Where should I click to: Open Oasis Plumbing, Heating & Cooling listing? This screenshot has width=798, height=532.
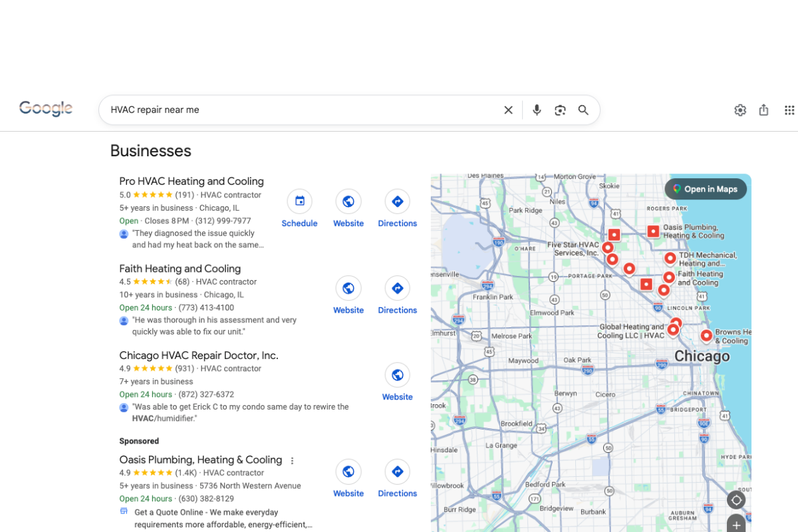coord(201,460)
